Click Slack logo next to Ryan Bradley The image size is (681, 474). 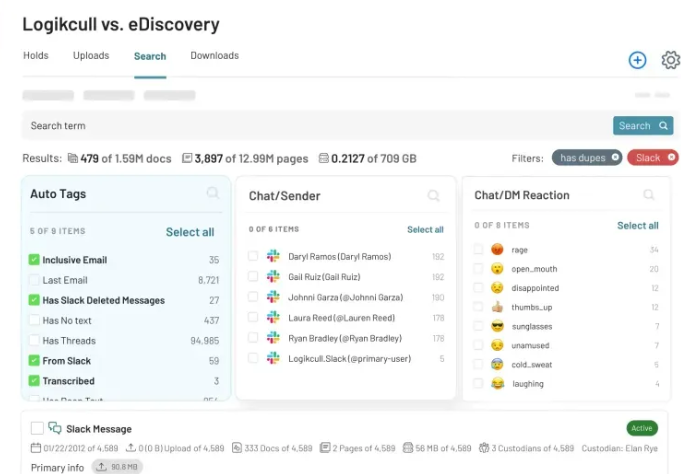(x=273, y=338)
